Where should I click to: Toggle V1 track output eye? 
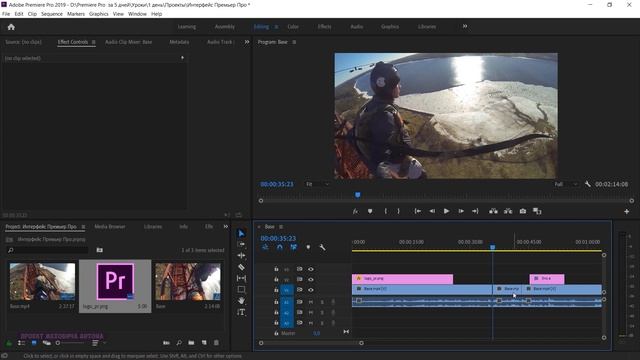311,290
